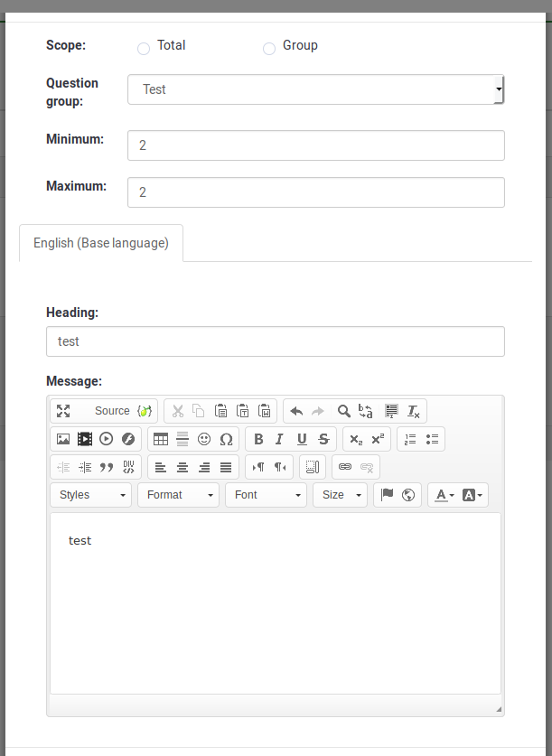Viewport: 552px width, 756px height.
Task: Click the Heading input field
Action: tap(275, 341)
